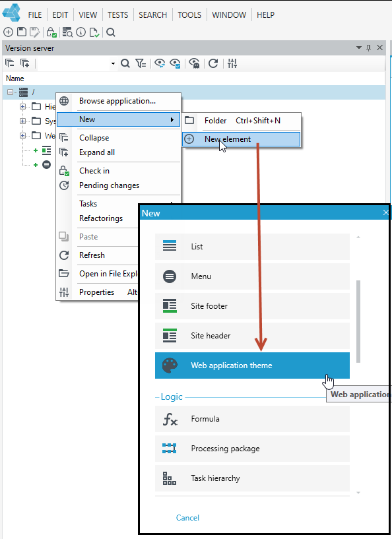The height and width of the screenshot is (539, 392).
Task: Pick 'List' in the New dialog
Action: pos(252,247)
